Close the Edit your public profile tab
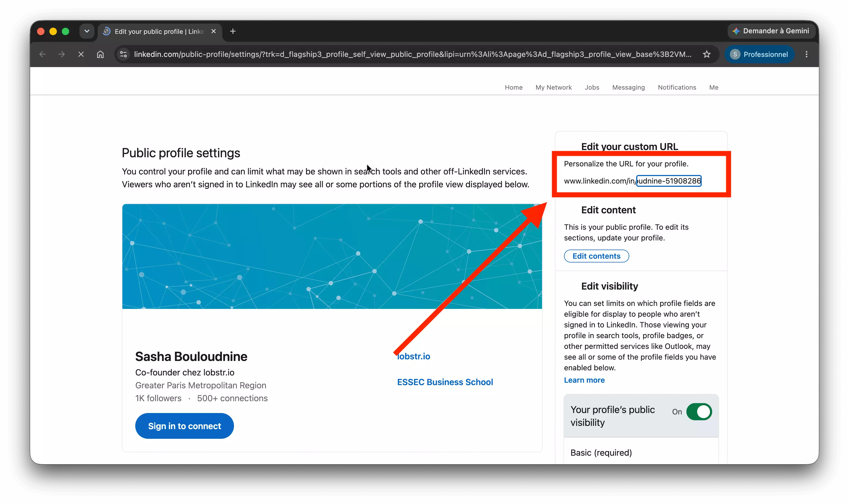 tap(214, 31)
